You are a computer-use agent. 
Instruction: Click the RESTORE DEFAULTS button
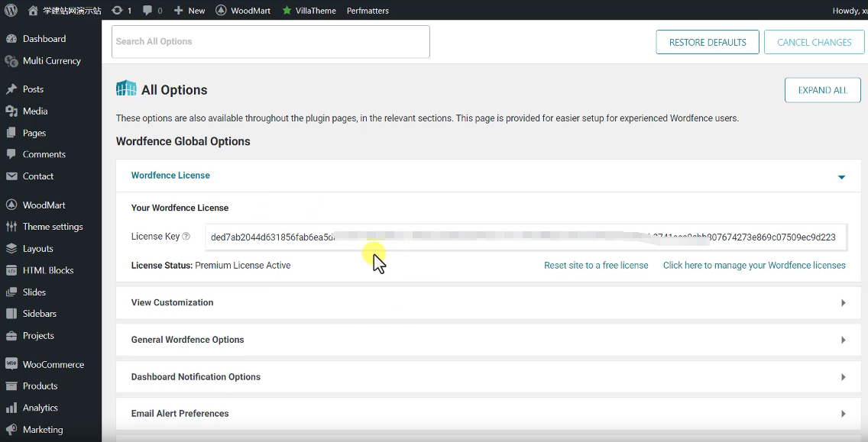708,42
